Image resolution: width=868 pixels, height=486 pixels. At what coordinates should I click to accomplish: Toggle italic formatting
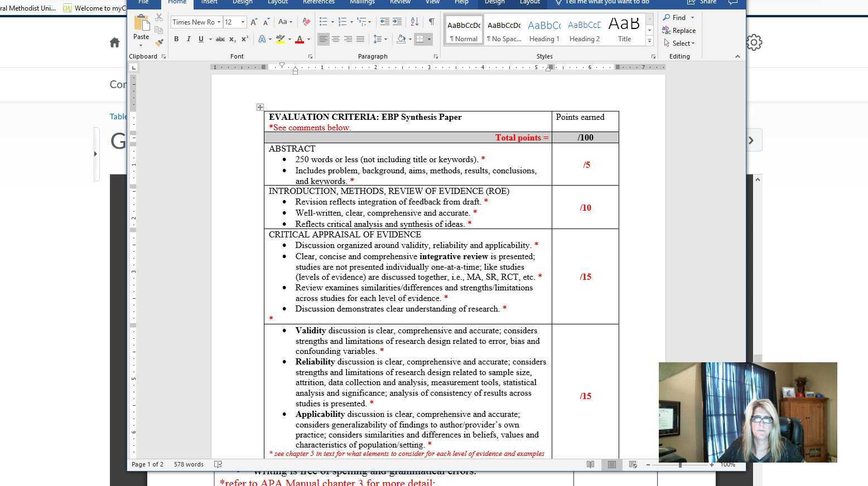pos(189,39)
